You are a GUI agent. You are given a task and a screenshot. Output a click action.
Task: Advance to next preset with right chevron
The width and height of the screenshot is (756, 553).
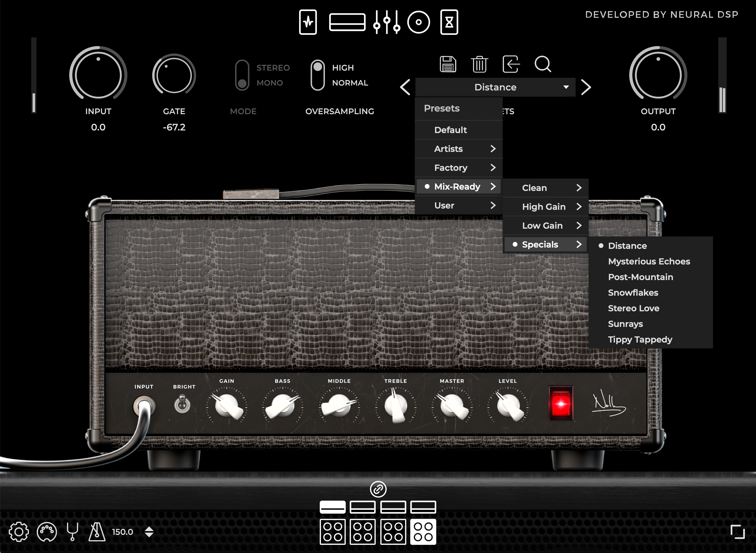[586, 87]
